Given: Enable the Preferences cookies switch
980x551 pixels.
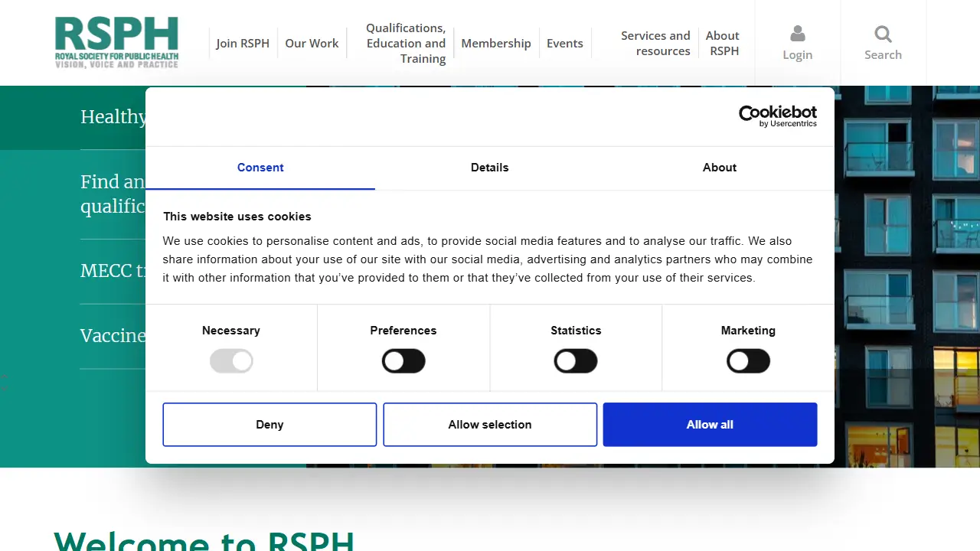Looking at the screenshot, I should 403,361.
